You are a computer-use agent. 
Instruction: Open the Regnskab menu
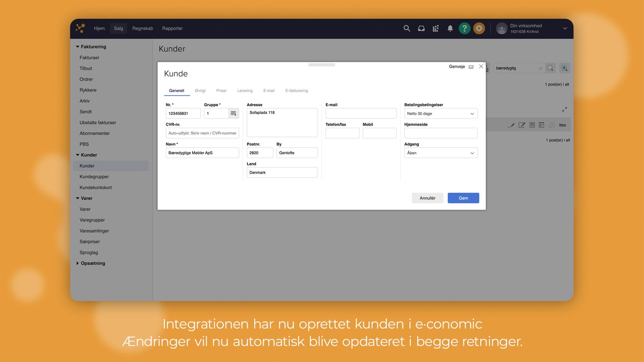142,28
